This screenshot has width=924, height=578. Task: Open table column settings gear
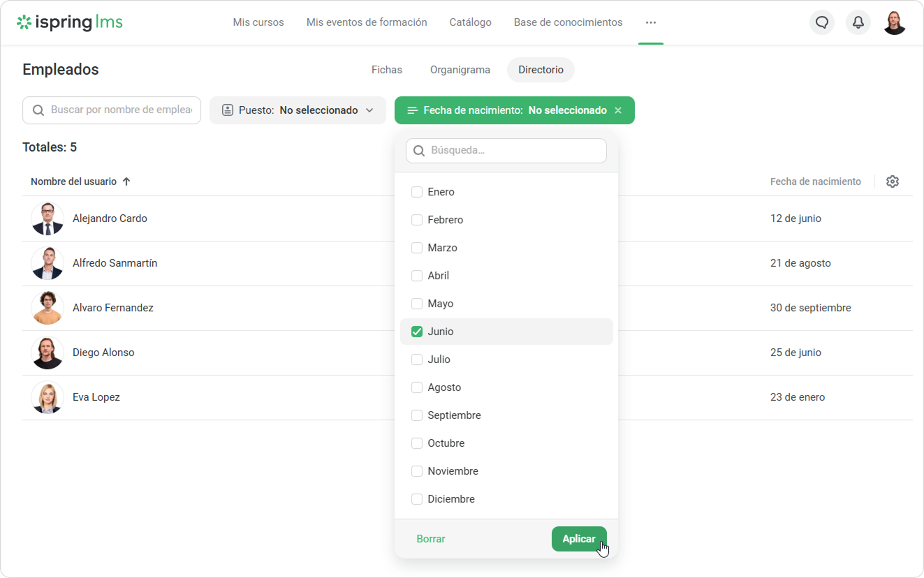tap(892, 181)
